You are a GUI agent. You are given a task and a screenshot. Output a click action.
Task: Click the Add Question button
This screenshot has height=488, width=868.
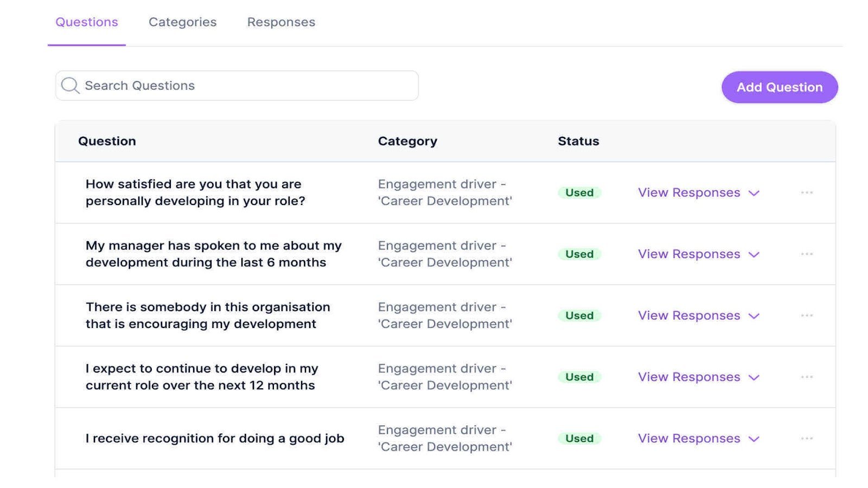[780, 87]
